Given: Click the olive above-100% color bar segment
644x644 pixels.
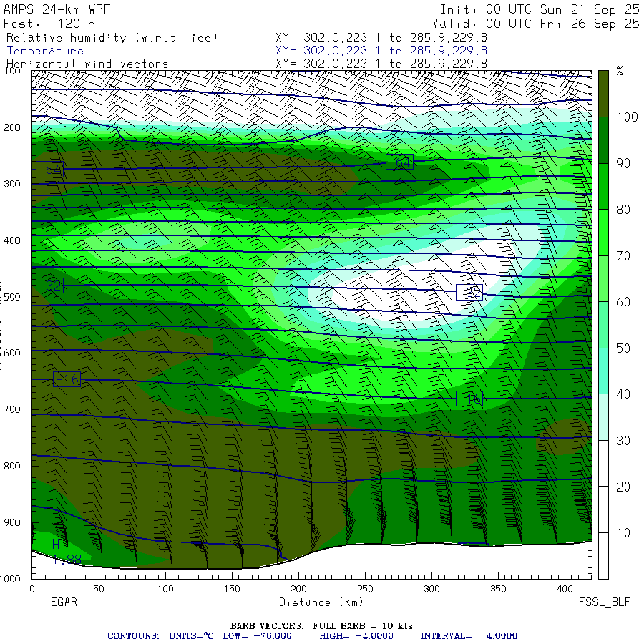Looking at the screenshot, I should [603, 94].
